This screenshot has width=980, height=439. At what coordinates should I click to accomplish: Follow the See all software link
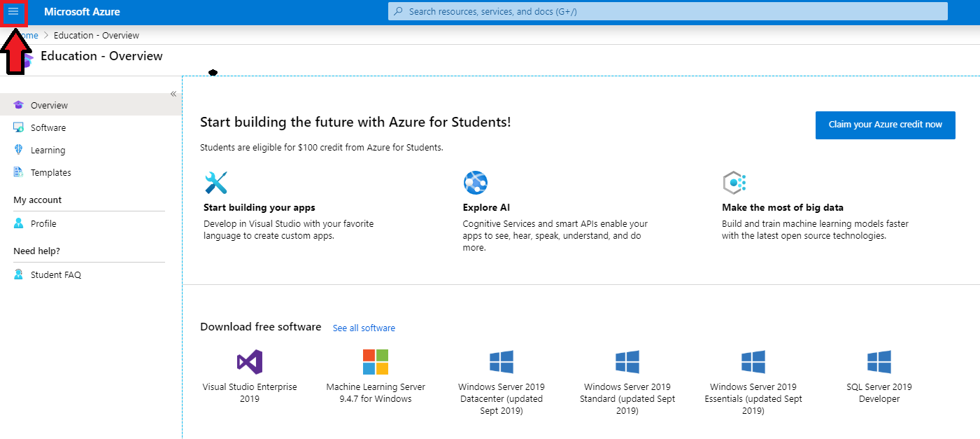tap(364, 328)
